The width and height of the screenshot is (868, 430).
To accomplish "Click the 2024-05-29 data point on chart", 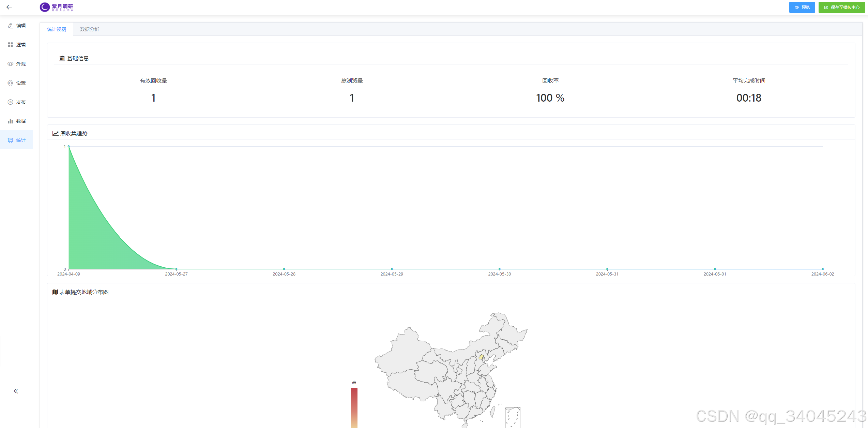I will (x=392, y=269).
